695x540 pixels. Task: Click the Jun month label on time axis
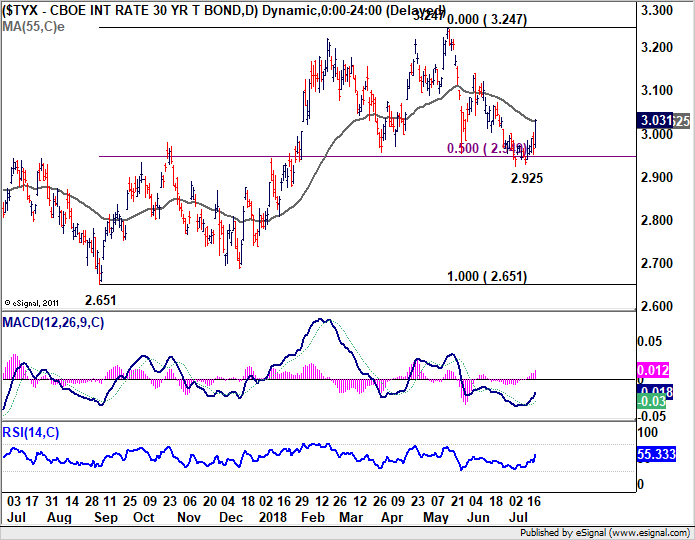tap(479, 517)
